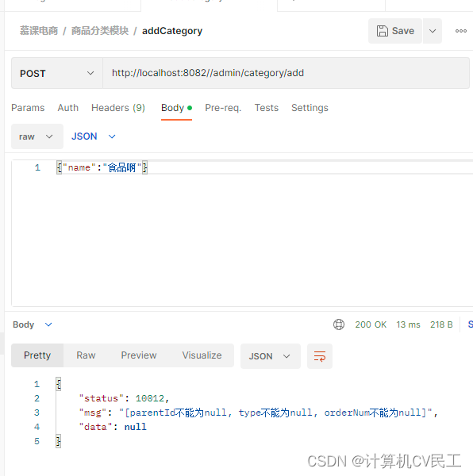Open the Headers (9) tab
Screen dimensions: 473x476
118,108
